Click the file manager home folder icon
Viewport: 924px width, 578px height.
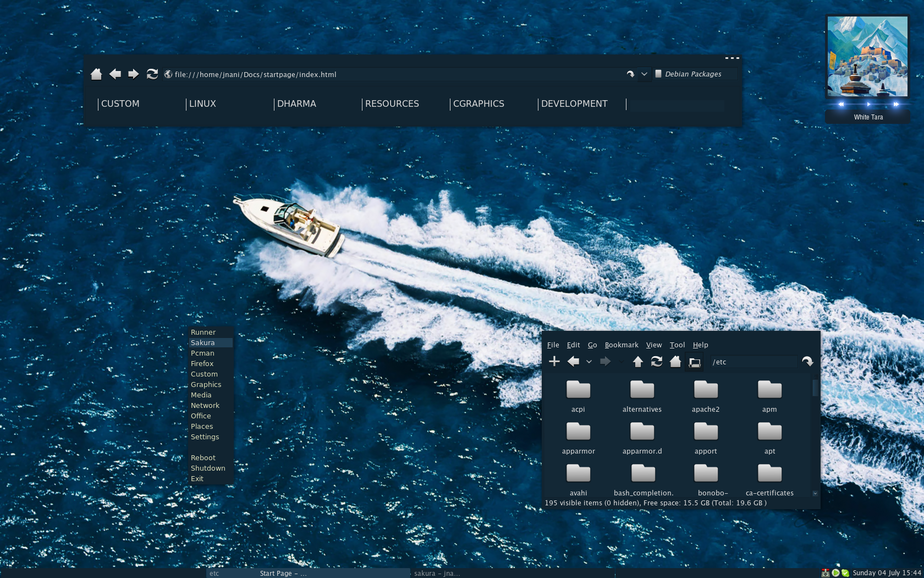pos(675,362)
